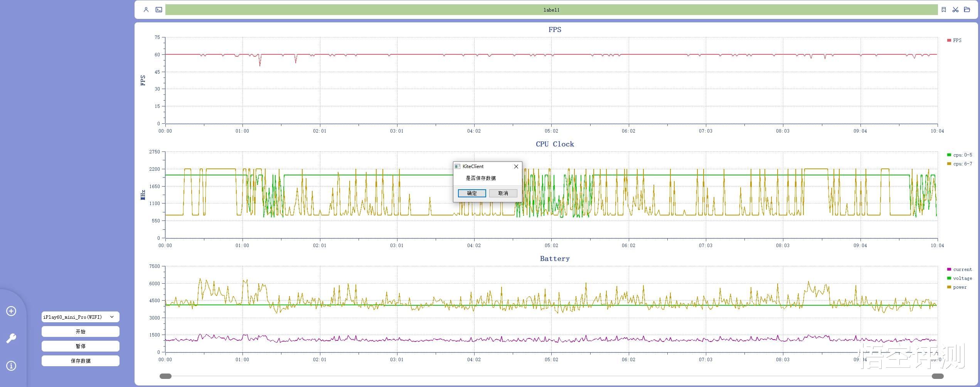
Task: Click the 保存数据 save data button
Action: (81, 361)
